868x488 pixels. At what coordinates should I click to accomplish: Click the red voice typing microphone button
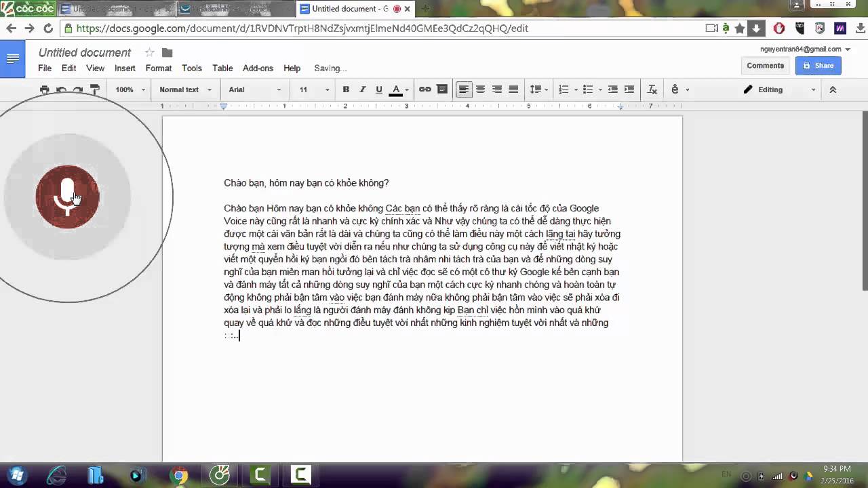point(67,197)
